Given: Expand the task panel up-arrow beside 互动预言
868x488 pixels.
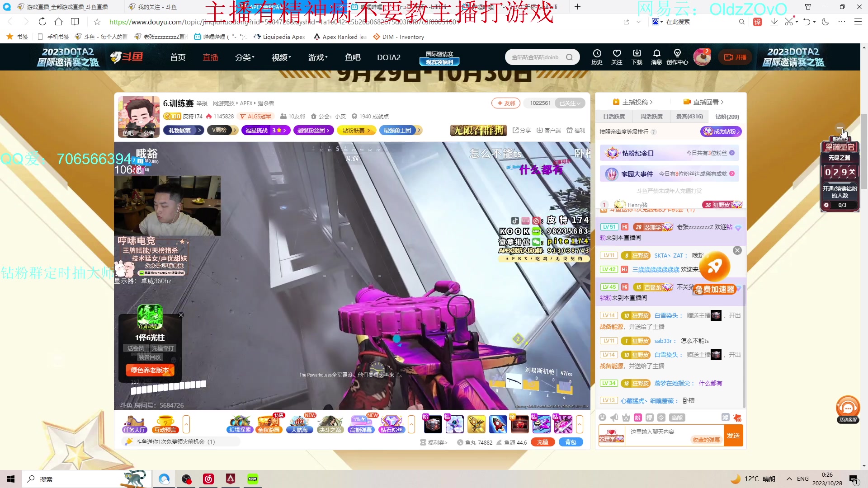Looking at the screenshot, I should pos(186,424).
